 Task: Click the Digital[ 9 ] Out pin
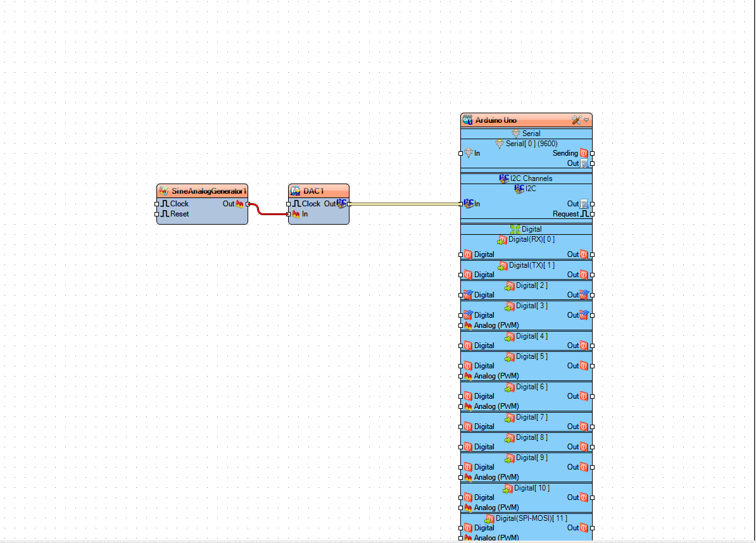(593, 467)
